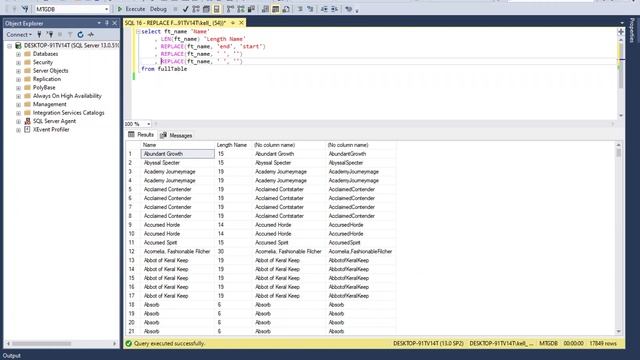
Task: Click Specify Values for Template Parameters icon
Action: tap(348, 9)
